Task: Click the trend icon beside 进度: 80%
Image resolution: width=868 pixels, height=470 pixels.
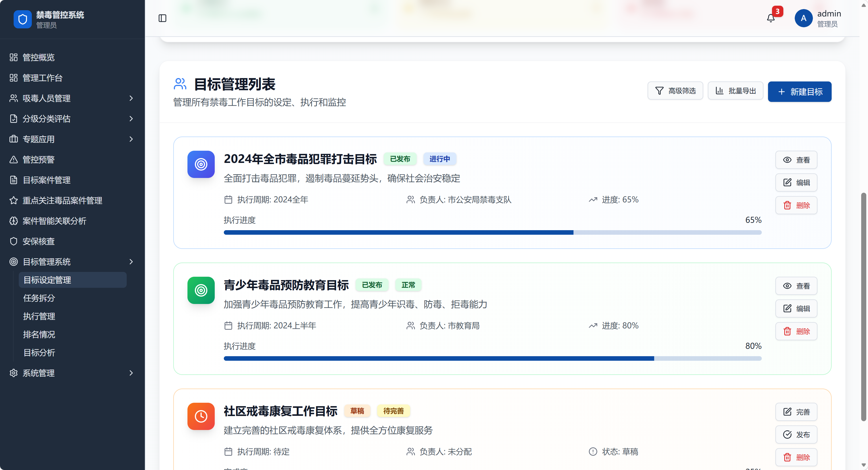Action: [593, 326]
